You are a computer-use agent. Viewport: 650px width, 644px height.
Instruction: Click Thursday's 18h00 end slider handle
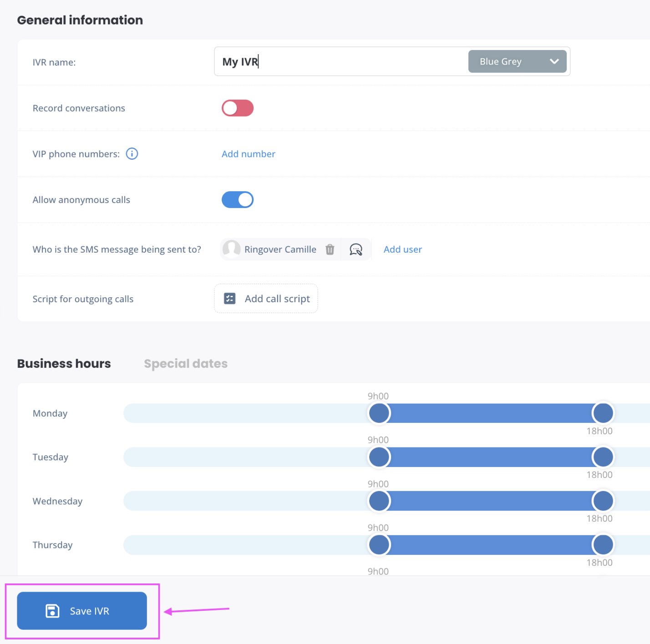click(x=603, y=545)
